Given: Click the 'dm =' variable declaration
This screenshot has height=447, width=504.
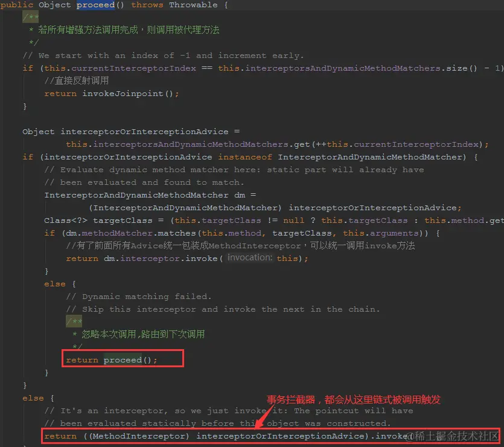Looking at the screenshot, I should coord(245,195).
